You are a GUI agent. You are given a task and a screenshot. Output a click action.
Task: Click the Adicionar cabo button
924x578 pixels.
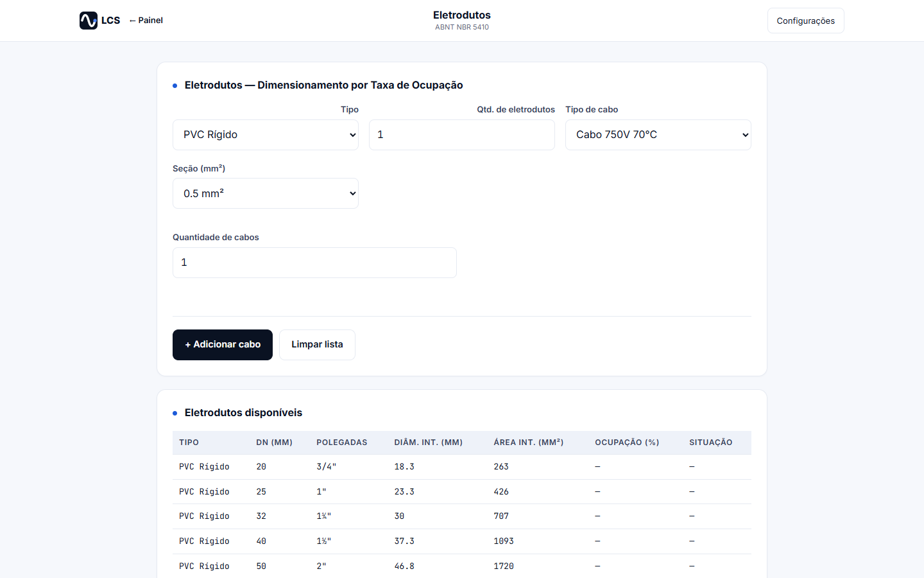click(x=223, y=345)
